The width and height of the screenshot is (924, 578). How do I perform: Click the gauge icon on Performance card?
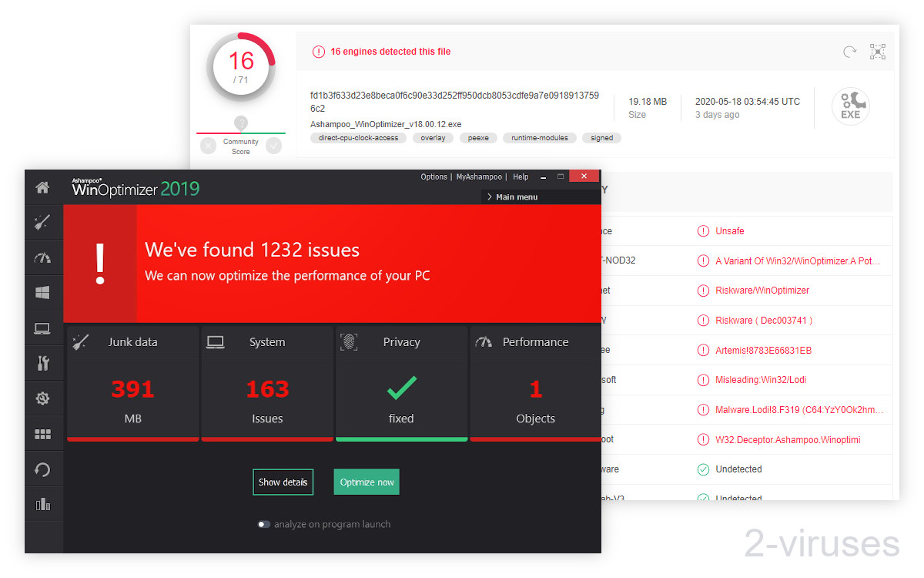(x=484, y=342)
